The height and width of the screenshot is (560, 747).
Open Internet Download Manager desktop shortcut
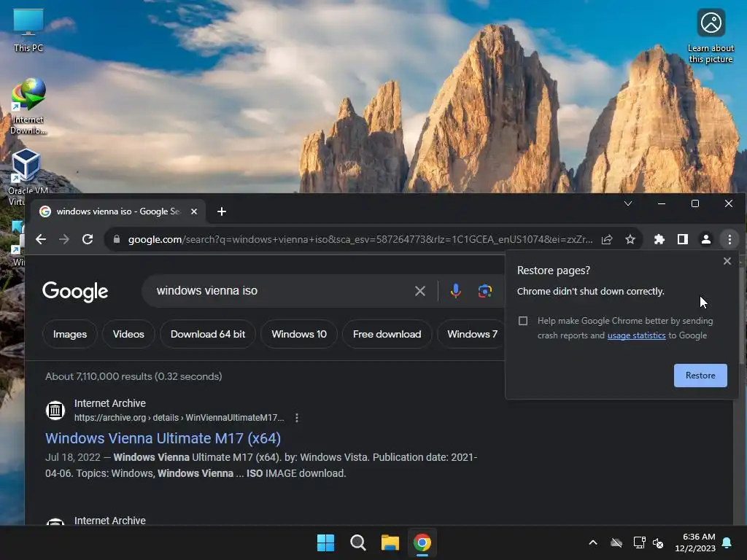pos(28,106)
